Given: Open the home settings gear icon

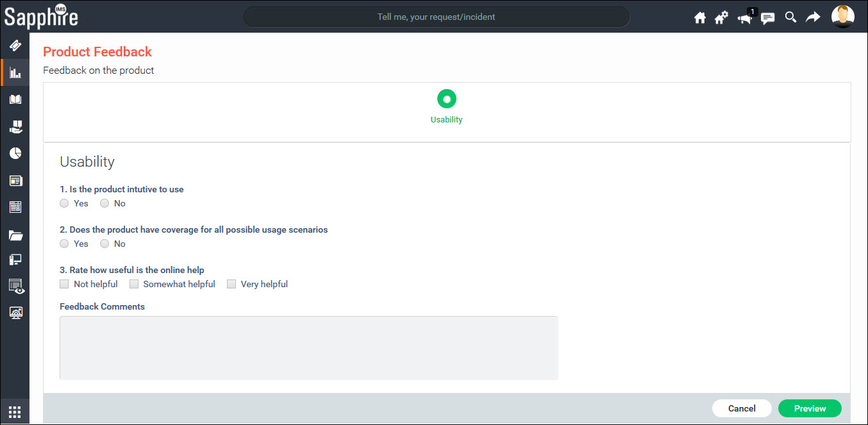Looking at the screenshot, I should tap(721, 18).
